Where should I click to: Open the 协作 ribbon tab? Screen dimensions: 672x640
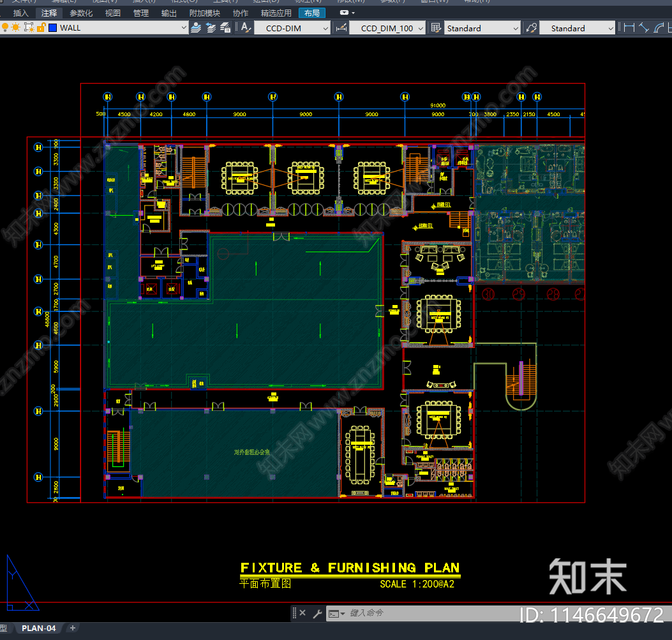point(241,13)
